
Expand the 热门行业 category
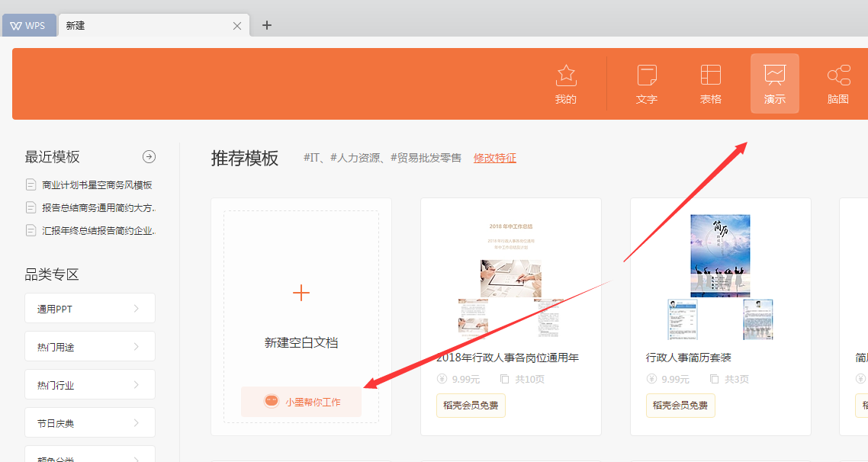coord(90,384)
